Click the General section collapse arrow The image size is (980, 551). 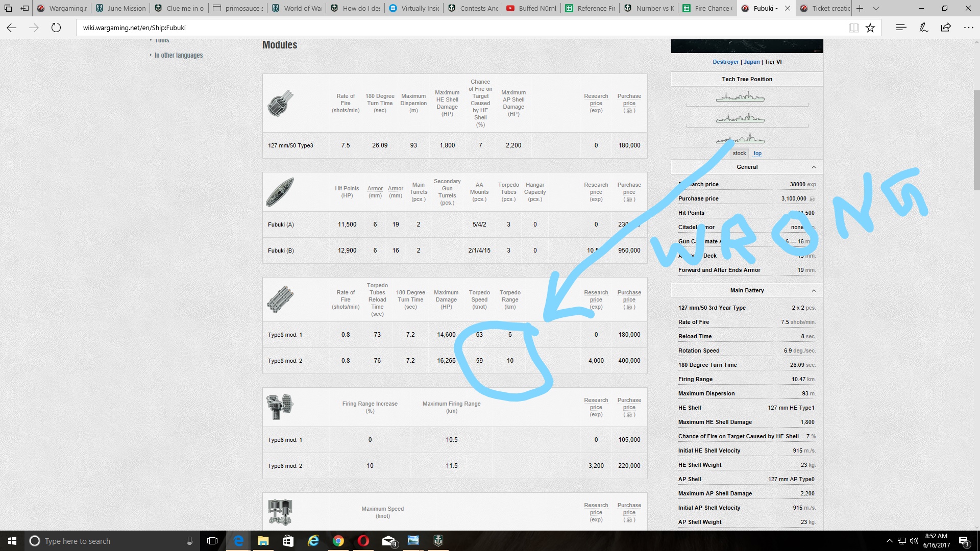click(x=813, y=167)
